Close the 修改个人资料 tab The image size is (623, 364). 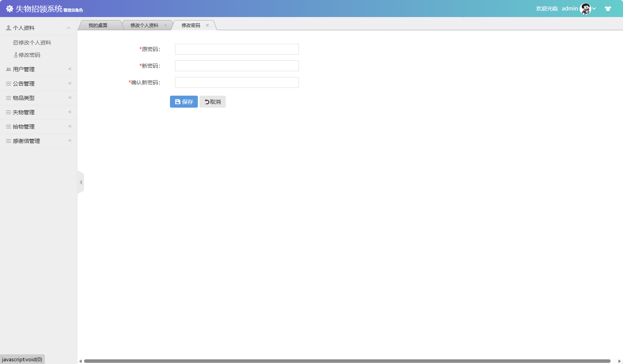pos(165,26)
